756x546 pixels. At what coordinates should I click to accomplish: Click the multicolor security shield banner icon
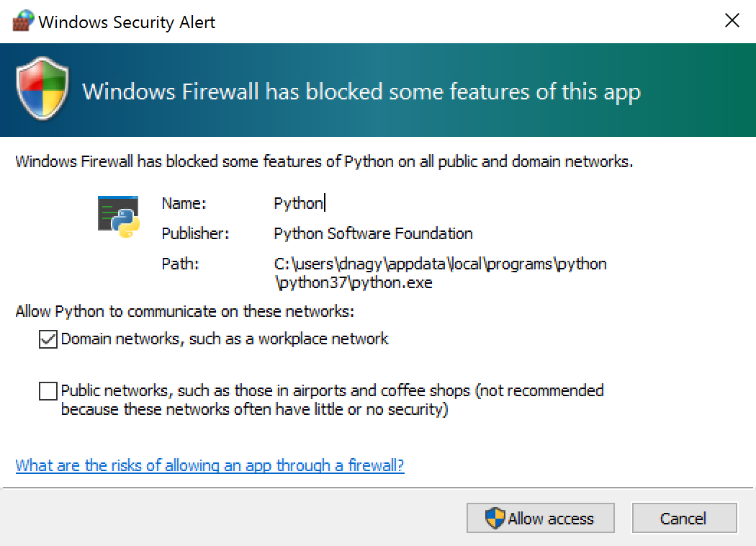pos(42,89)
